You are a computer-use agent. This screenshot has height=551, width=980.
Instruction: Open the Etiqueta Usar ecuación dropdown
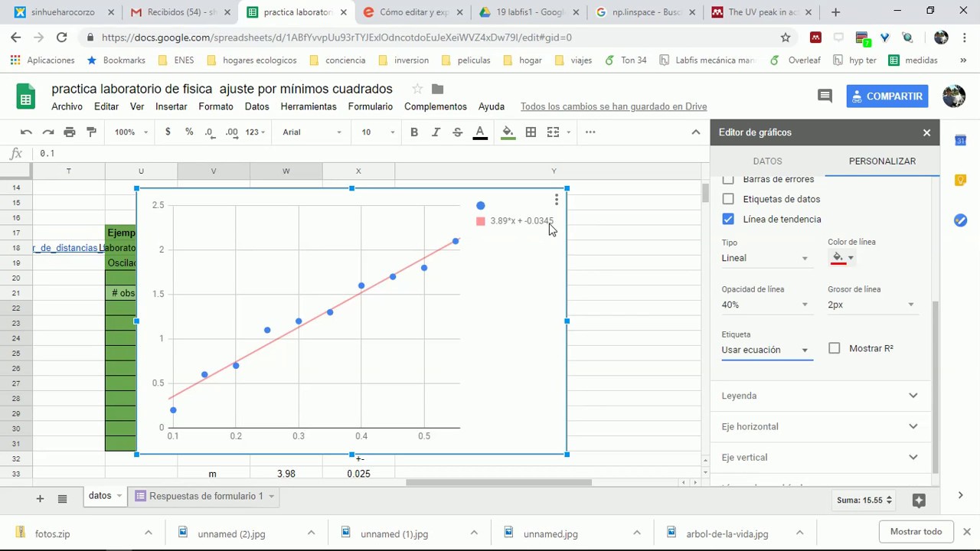[766, 350]
